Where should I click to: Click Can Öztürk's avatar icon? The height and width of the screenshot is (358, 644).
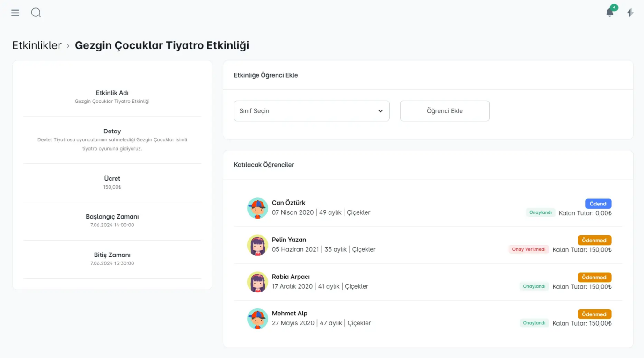click(257, 208)
